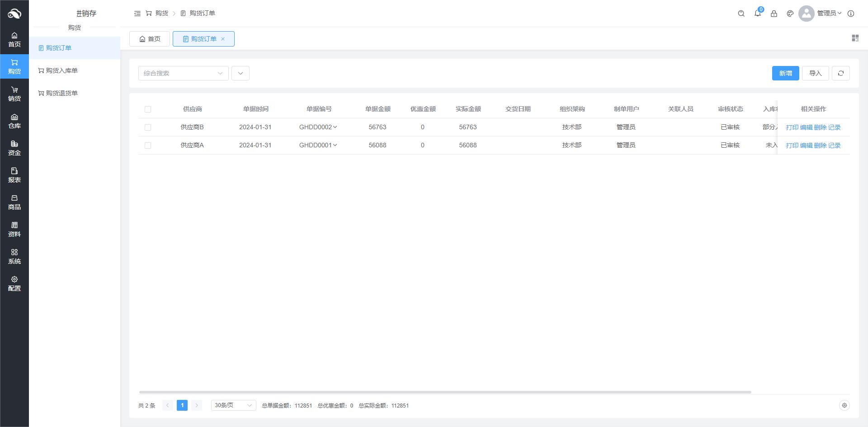Click the 新增 button
This screenshot has width=868, height=427.
[x=785, y=73]
